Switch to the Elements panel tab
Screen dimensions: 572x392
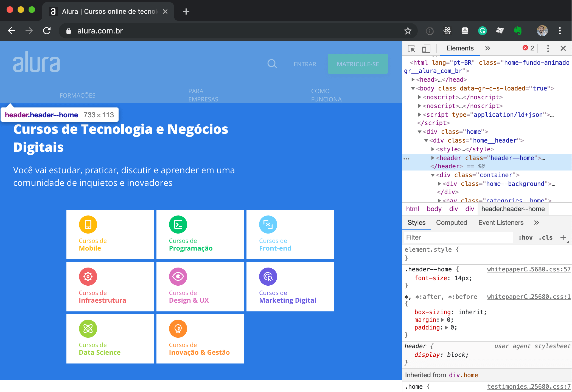(460, 48)
